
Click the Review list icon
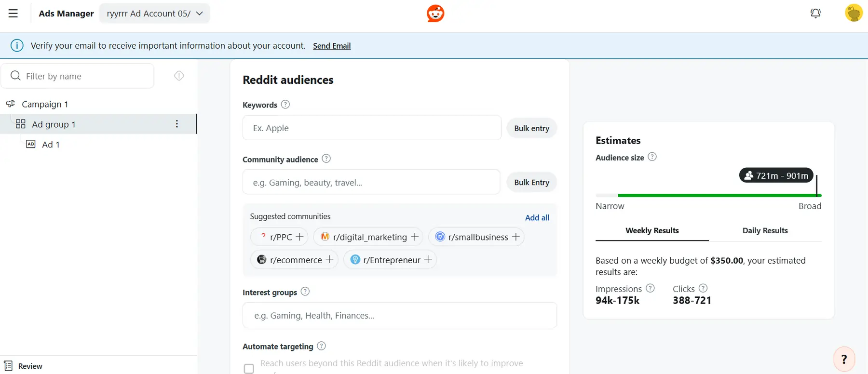pyautogui.click(x=8, y=366)
